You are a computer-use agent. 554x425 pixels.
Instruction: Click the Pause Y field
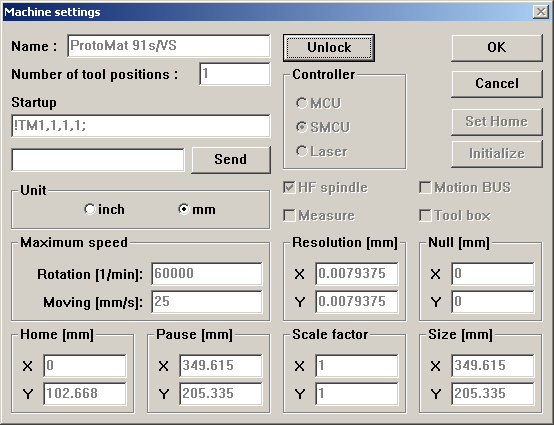pyautogui.click(x=221, y=394)
